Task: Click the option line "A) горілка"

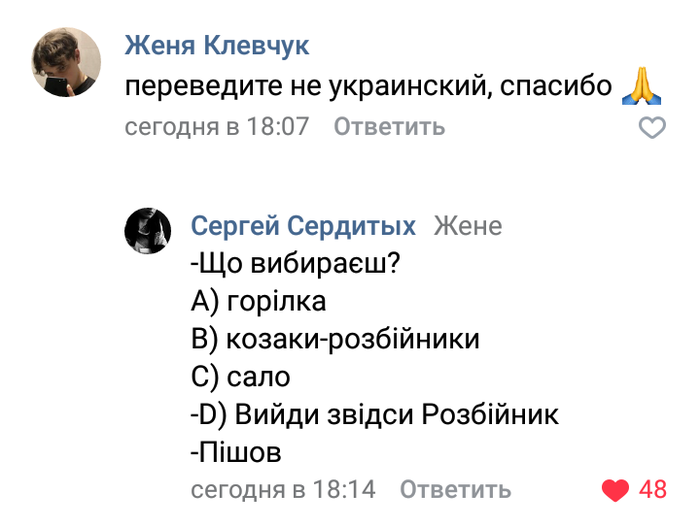Action: (x=257, y=302)
